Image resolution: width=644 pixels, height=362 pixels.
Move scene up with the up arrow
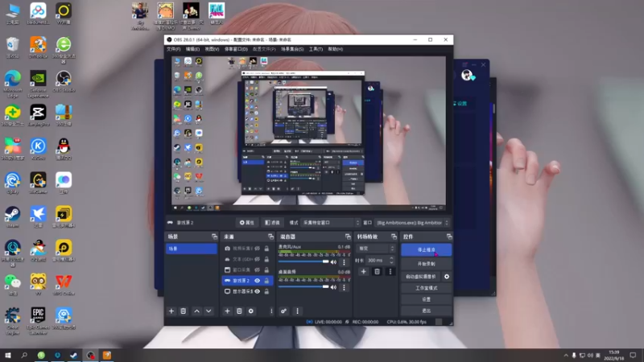pyautogui.click(x=196, y=311)
